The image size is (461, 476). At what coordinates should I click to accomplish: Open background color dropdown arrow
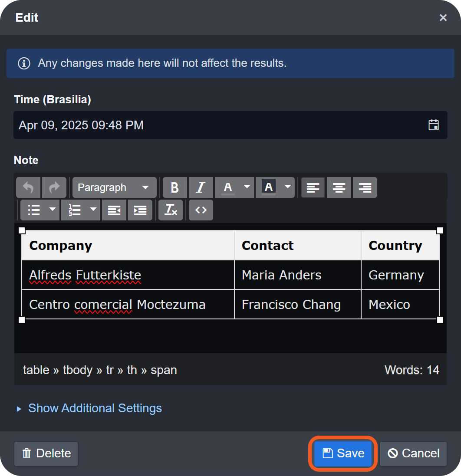288,187
